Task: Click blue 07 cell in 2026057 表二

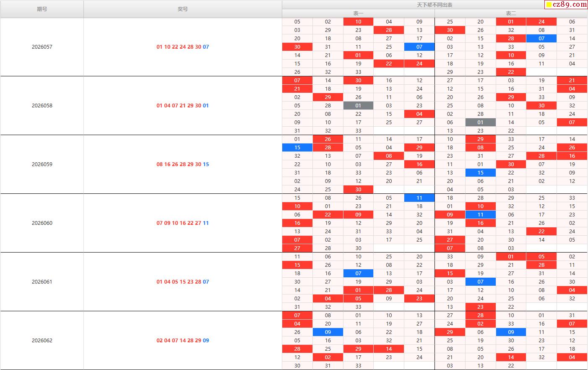Action: 541,39
